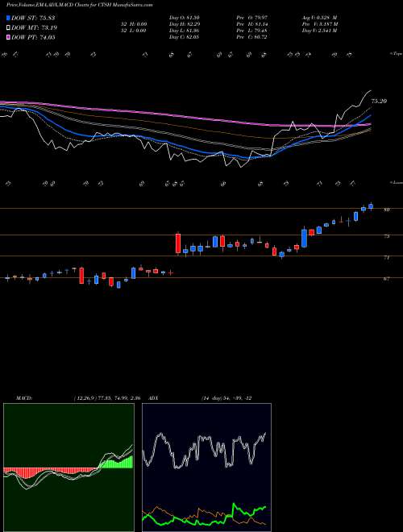
Task: Click the blue DOW ST legend swatch
Action: (8, 18)
